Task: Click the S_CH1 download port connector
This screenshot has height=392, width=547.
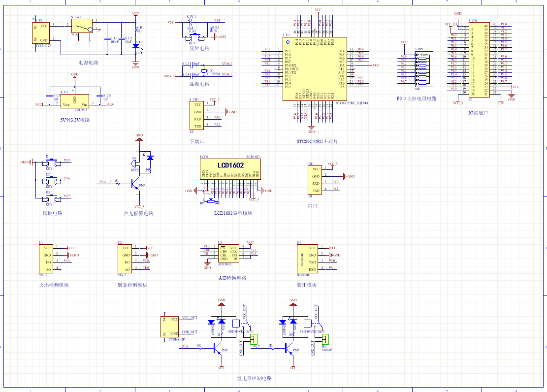Action: 196,115
